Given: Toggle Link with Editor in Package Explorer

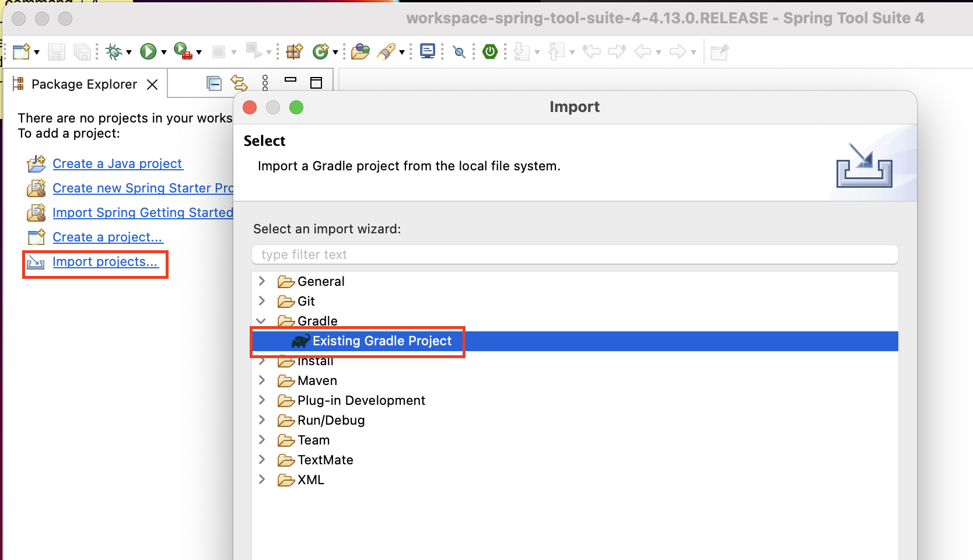Looking at the screenshot, I should tap(239, 83).
